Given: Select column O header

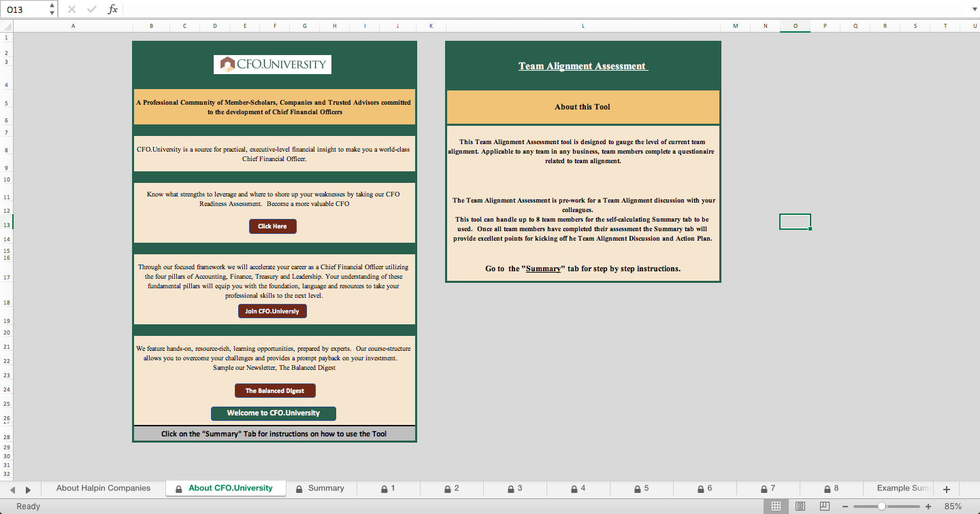Looking at the screenshot, I should [x=795, y=26].
